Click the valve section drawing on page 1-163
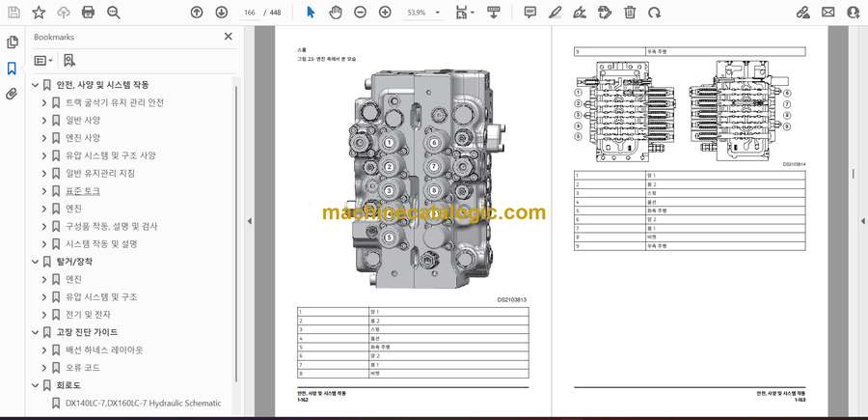Viewport: 868px width, 420px height. tap(684, 110)
